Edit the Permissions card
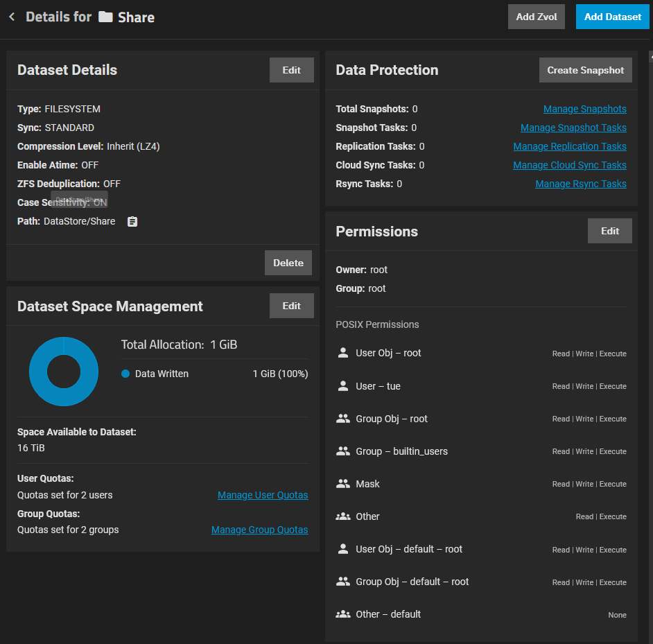 point(610,231)
